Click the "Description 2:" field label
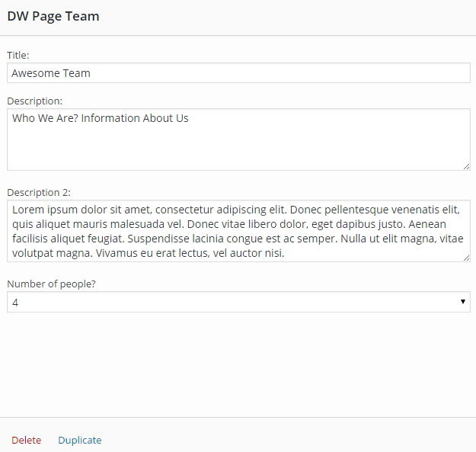This screenshot has width=476, height=452. coord(39,193)
